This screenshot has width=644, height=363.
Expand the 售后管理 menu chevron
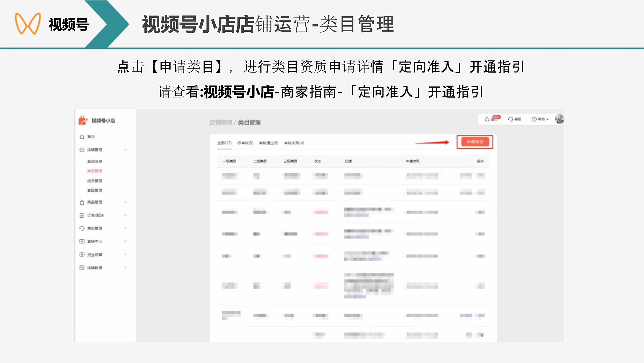(x=125, y=228)
